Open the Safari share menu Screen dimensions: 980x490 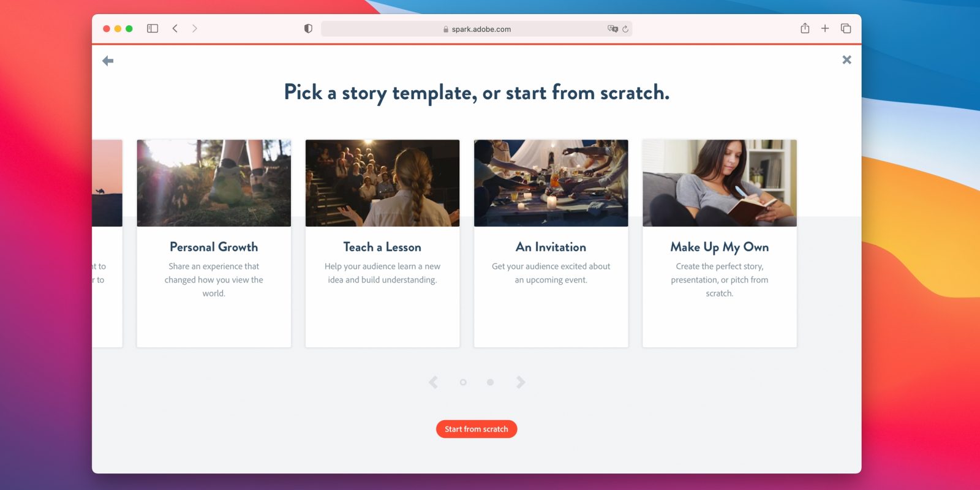[x=805, y=29]
